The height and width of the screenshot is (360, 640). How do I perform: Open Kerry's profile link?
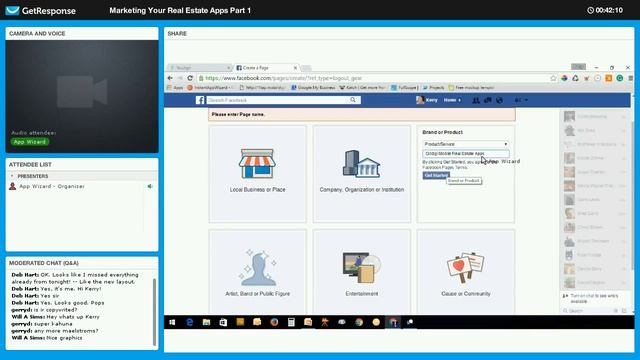[x=427, y=100]
